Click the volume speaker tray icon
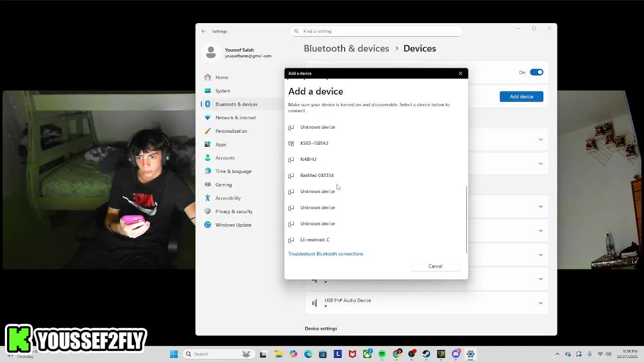The image size is (644, 362). click(608, 354)
